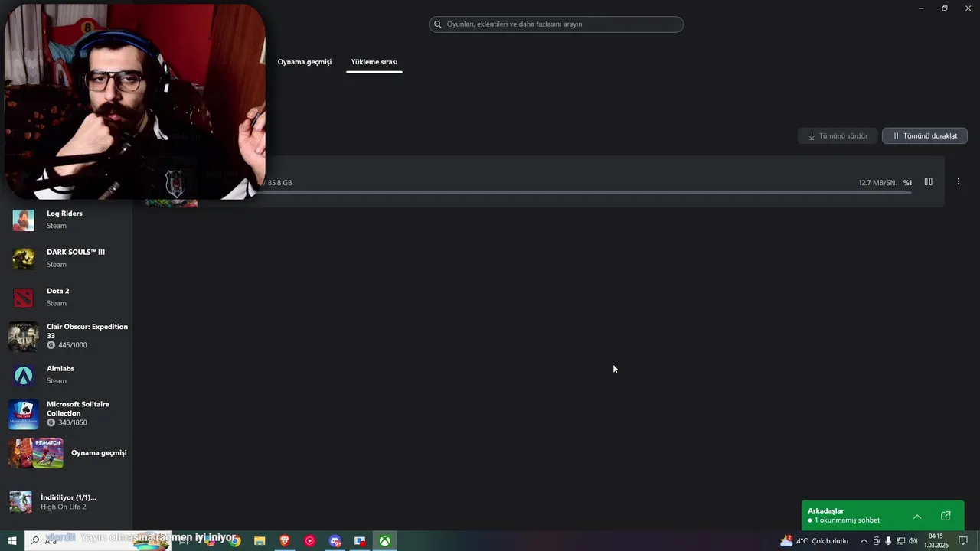Click the microphone tray icon
Viewport: 980px width, 551px height.
coord(888,541)
